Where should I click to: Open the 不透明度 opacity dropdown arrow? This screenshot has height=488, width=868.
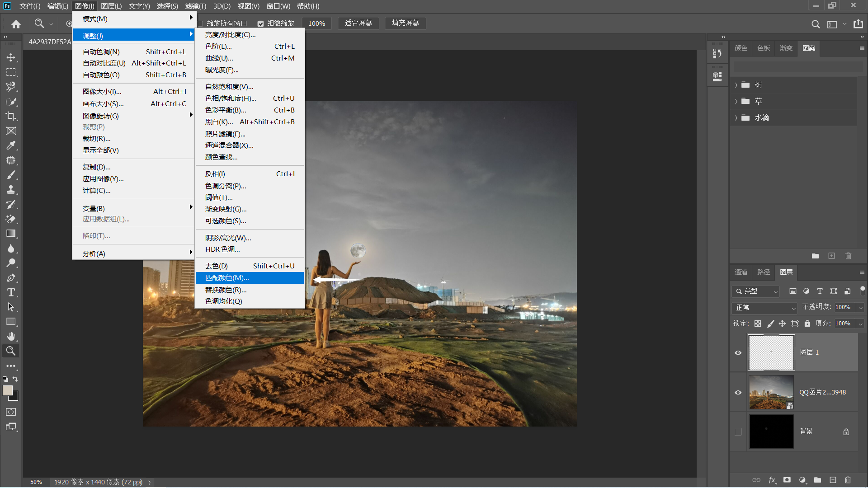[x=861, y=308]
